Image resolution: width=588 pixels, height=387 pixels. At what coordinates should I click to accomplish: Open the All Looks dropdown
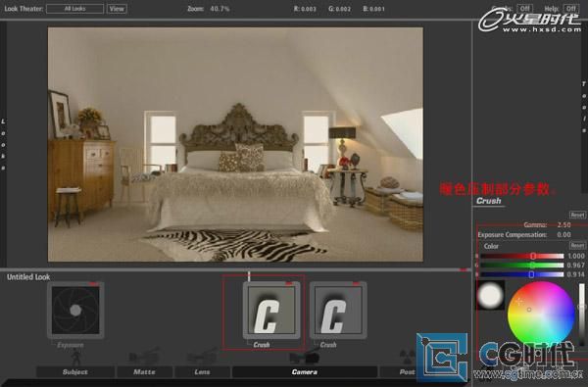(x=75, y=9)
